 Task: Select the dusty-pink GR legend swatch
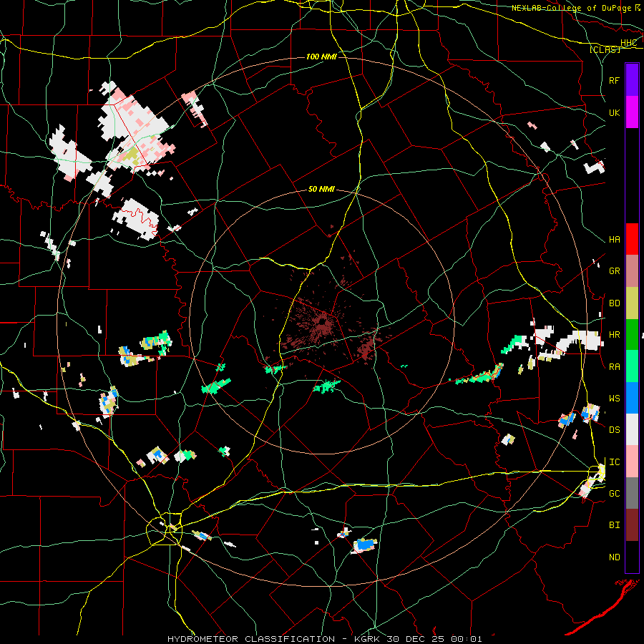click(632, 271)
